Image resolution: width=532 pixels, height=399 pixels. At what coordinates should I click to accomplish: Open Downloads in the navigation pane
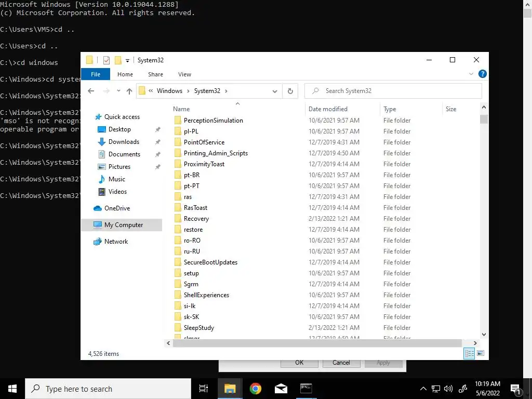point(124,142)
